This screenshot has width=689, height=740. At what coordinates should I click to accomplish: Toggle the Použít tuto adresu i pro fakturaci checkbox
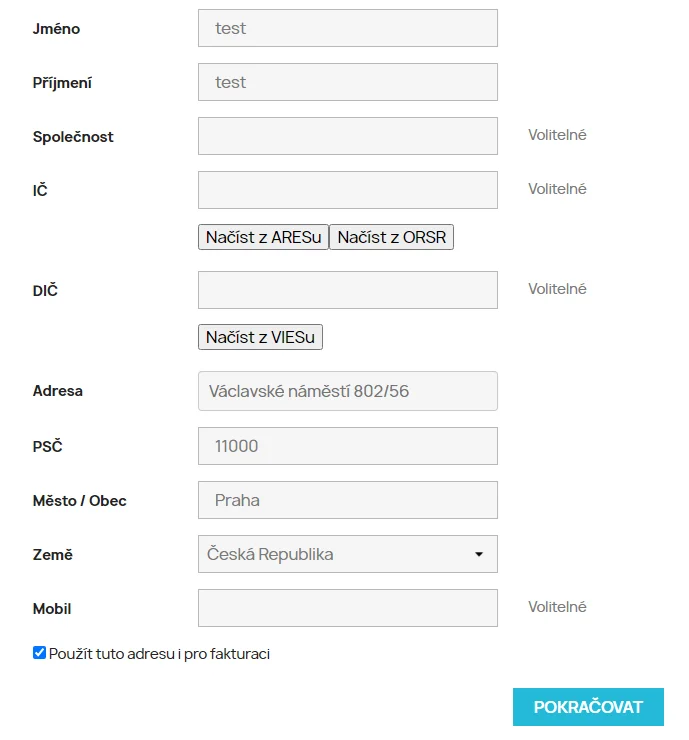40,653
